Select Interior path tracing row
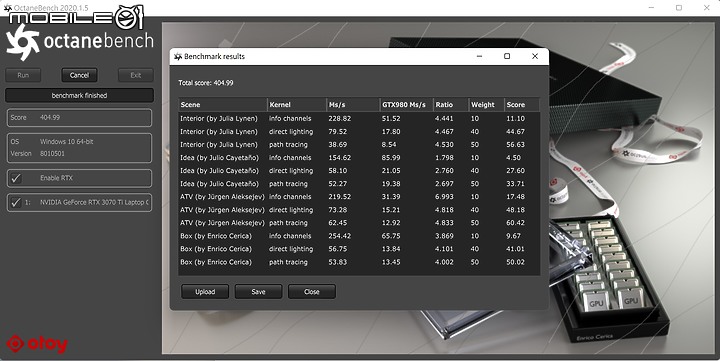The height and width of the screenshot is (361, 720). click(359, 145)
